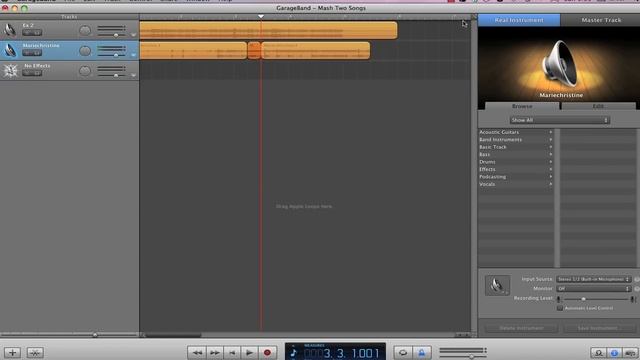Click the large speaker image for Mariechristine
Viewport: 640px width, 360px height.
tap(560, 64)
